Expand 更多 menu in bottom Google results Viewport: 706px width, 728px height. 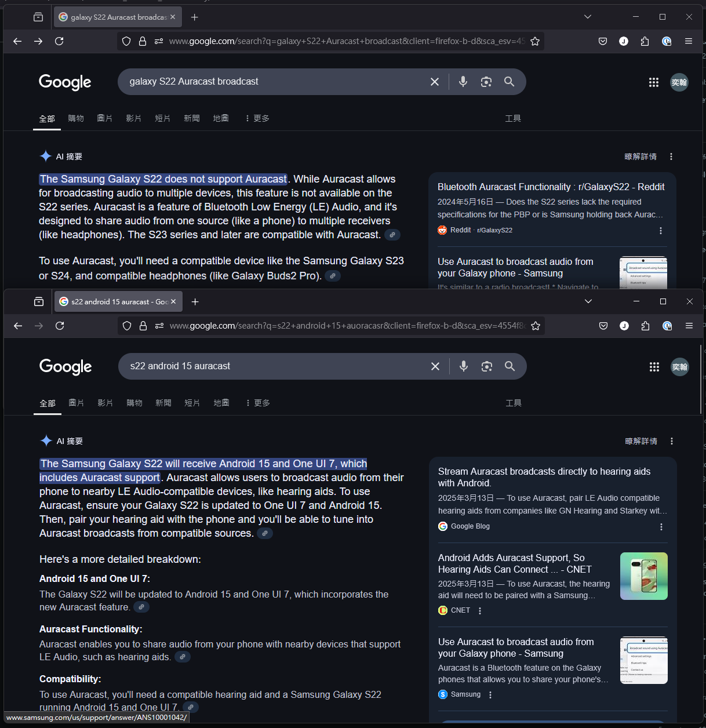258,403
